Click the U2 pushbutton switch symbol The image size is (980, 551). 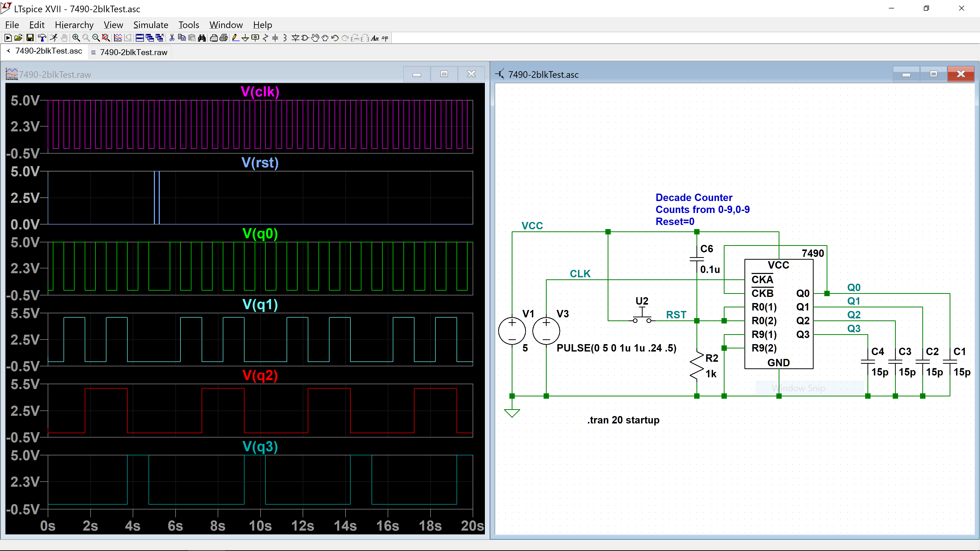pyautogui.click(x=642, y=315)
